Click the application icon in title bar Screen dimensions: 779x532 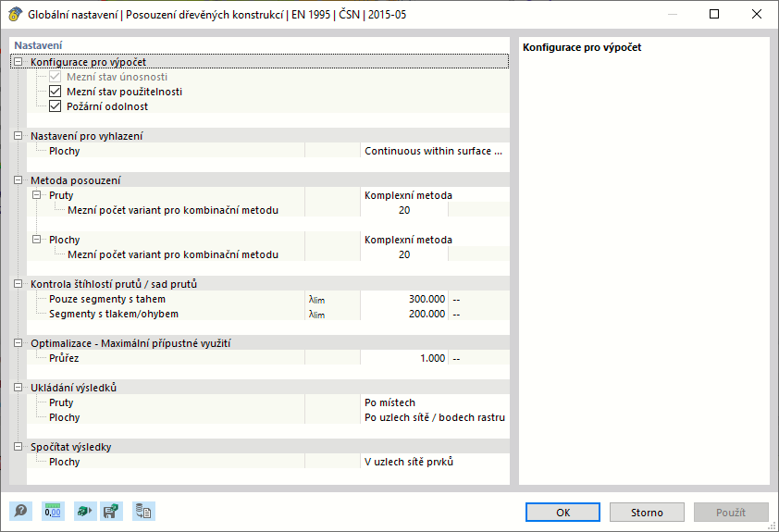15,15
